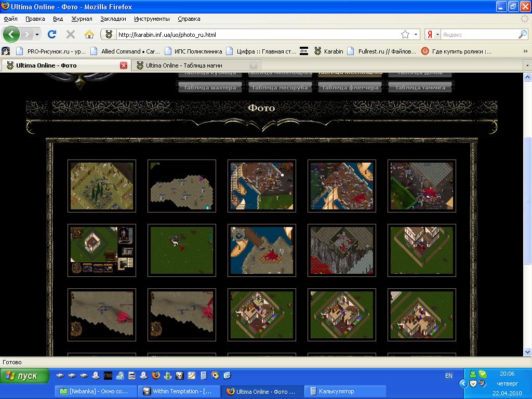Screen dimensions: 532x399
Task: Click the magnifier search button
Action: tap(523, 34)
